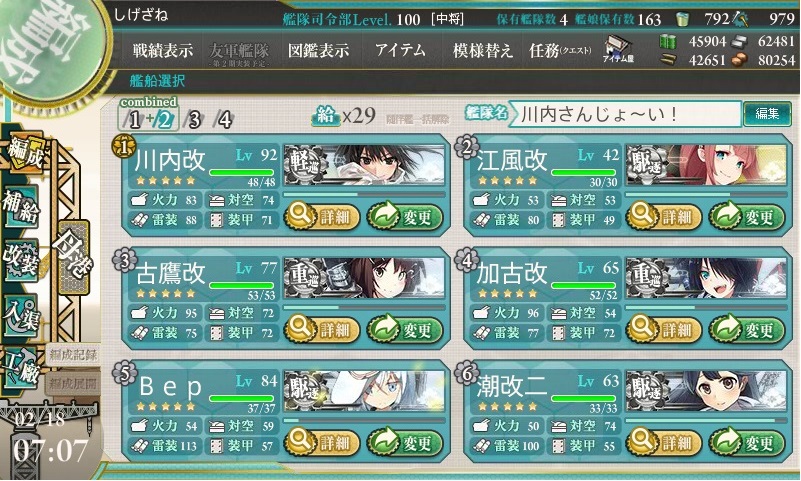
Task: Open the 図鑑表示 encyclopedia menu
Action: pyautogui.click(x=319, y=50)
